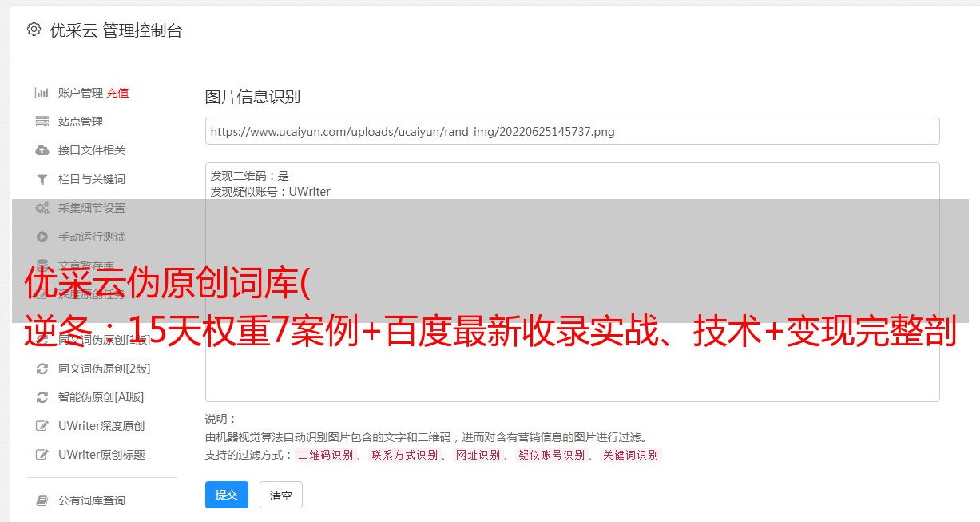Navigate to UWriter深度原创
This screenshot has width=980, height=522.
101,426
